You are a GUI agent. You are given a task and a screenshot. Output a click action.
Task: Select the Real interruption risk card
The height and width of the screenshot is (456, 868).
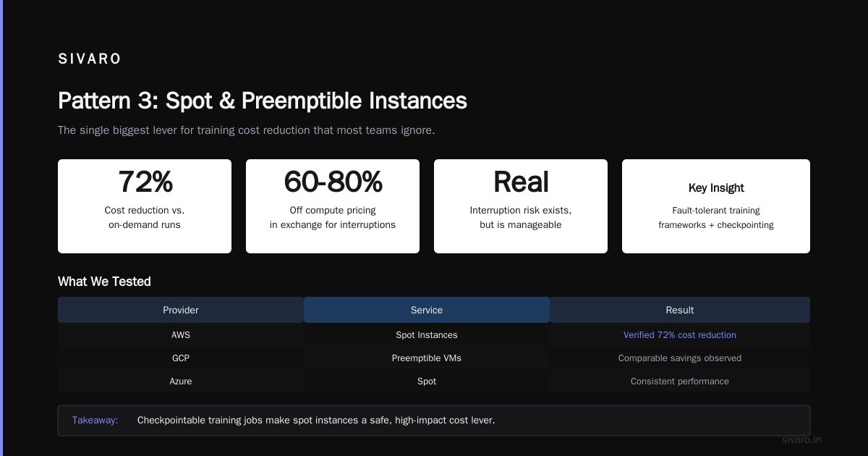click(521, 206)
